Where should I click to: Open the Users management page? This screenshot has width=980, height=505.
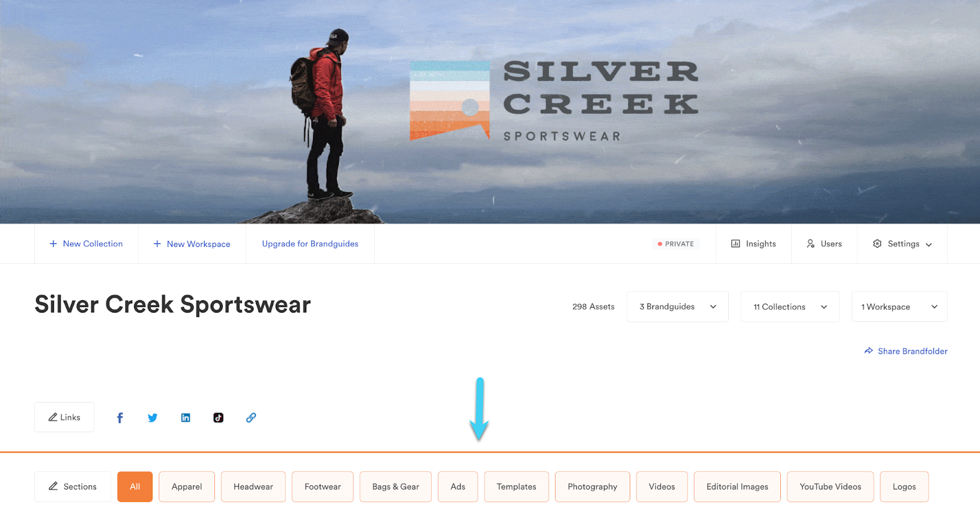(824, 244)
